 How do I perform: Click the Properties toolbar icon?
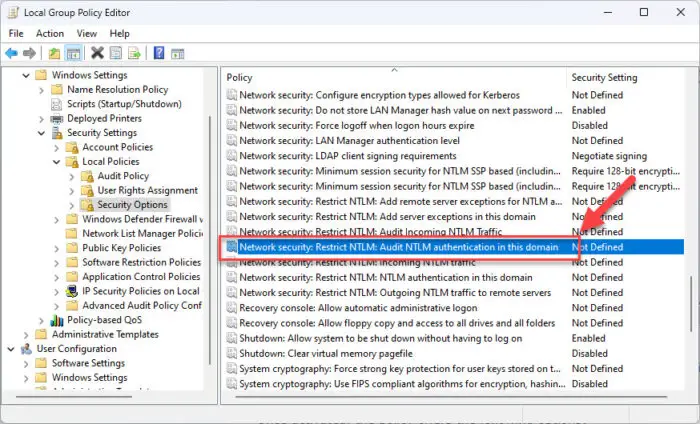pyautogui.click(x=116, y=53)
